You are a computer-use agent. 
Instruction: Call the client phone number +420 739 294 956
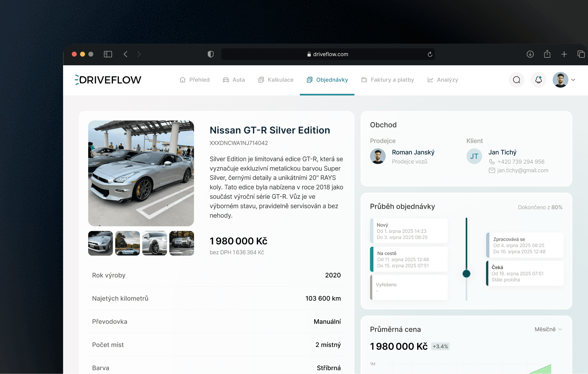pyautogui.click(x=521, y=162)
